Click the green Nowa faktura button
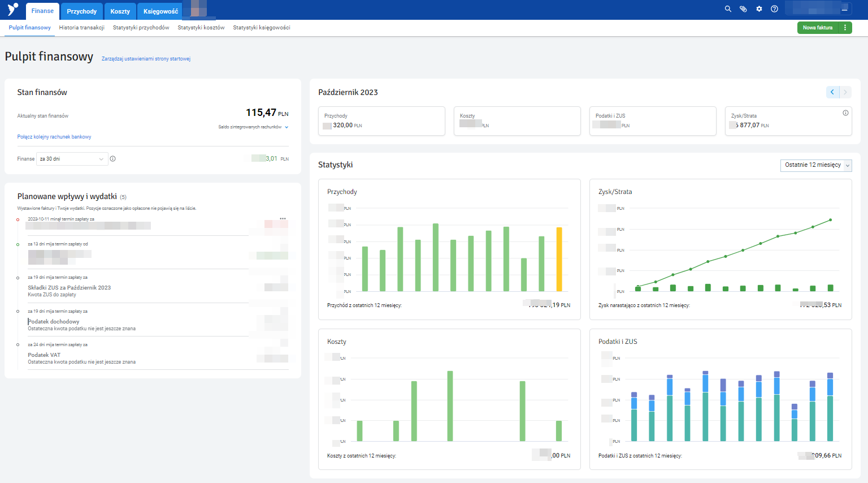 coord(817,28)
